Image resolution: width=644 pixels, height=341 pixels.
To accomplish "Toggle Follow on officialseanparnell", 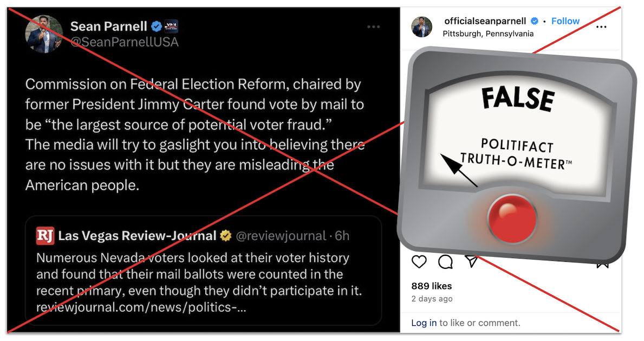I will pos(565,21).
